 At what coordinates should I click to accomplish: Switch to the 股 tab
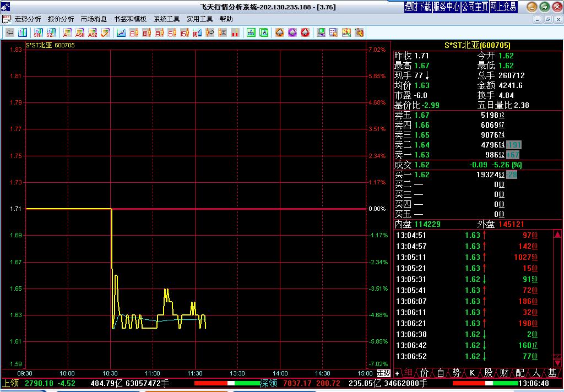click(488, 373)
